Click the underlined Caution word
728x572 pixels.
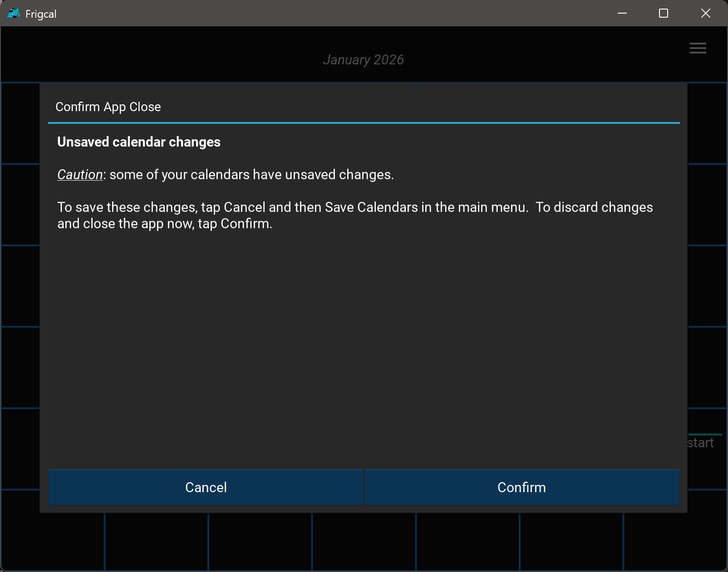click(x=80, y=175)
